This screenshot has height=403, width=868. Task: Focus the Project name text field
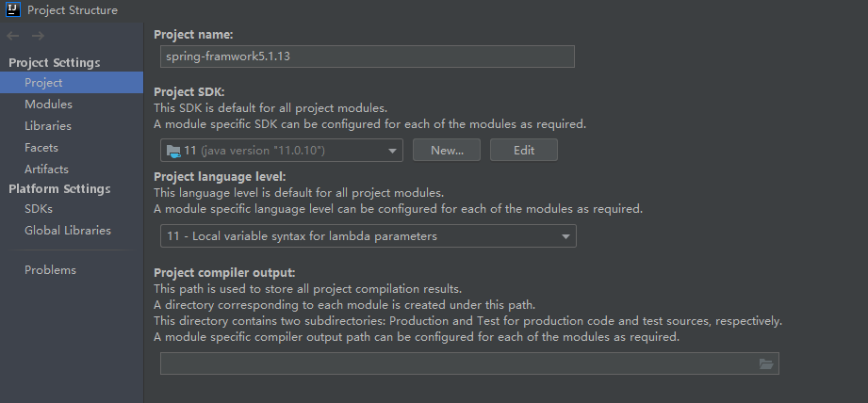pyautogui.click(x=368, y=56)
